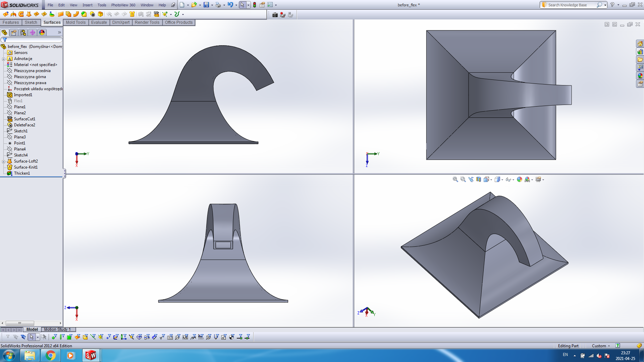
Task: Switch to the Evaluate tab
Action: coord(99,22)
